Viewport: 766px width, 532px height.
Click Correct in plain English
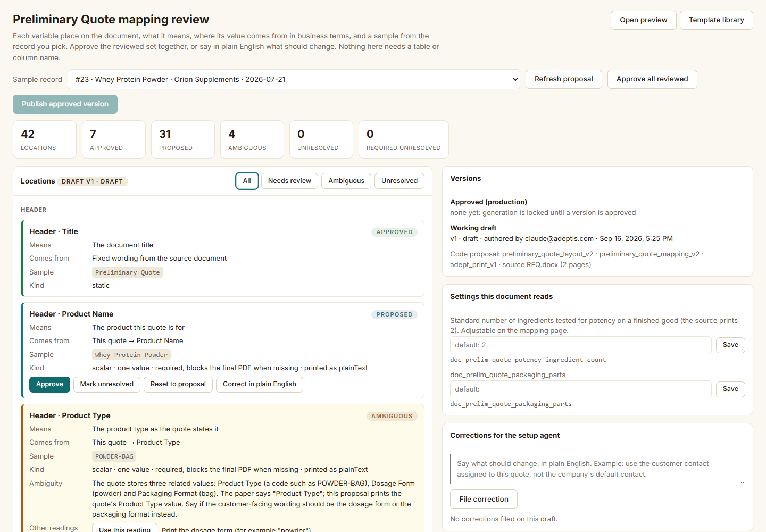(x=260, y=384)
